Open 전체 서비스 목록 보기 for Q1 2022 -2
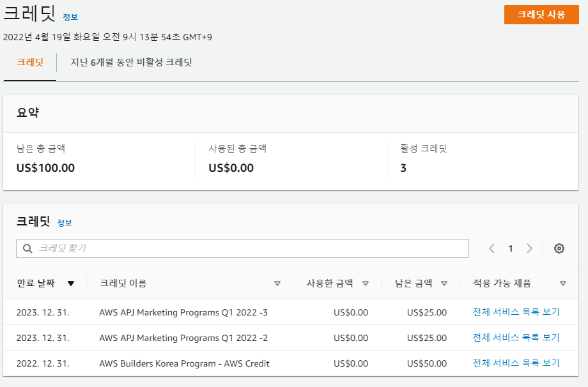Viewport: 588px width, 387px height. pos(516,337)
